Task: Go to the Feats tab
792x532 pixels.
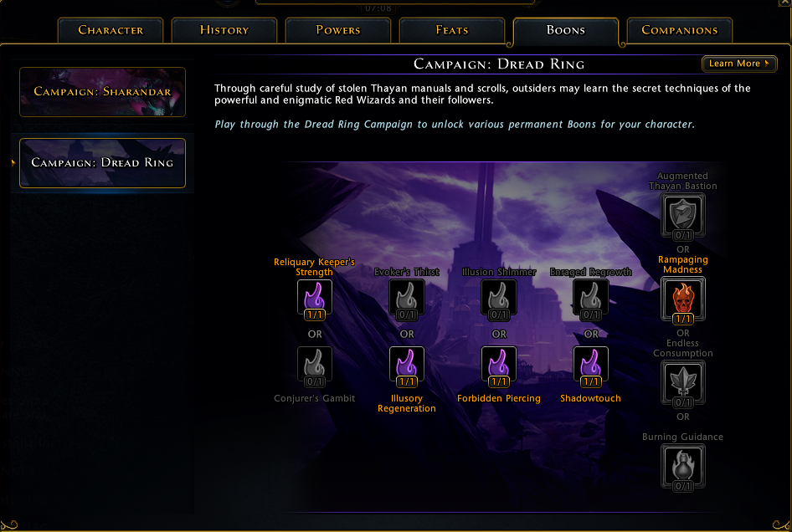Action: click(x=451, y=30)
